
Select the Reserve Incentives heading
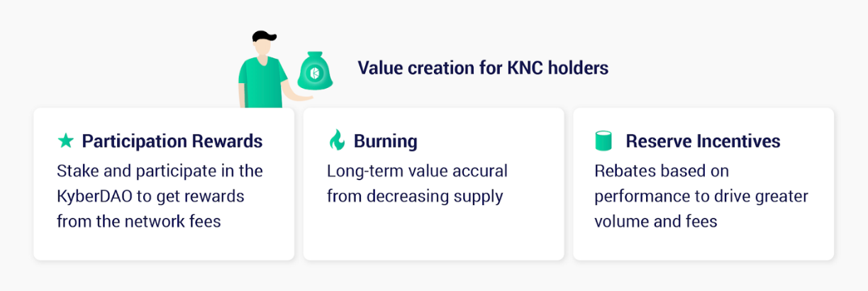pyautogui.click(x=703, y=141)
